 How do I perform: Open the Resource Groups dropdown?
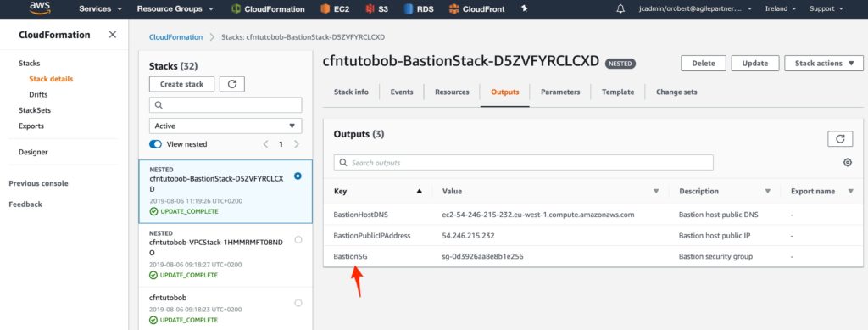[175, 8]
